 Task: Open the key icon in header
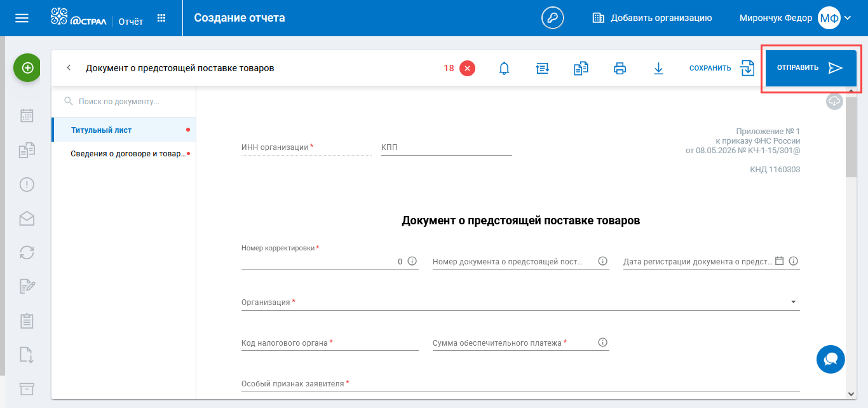click(x=553, y=18)
